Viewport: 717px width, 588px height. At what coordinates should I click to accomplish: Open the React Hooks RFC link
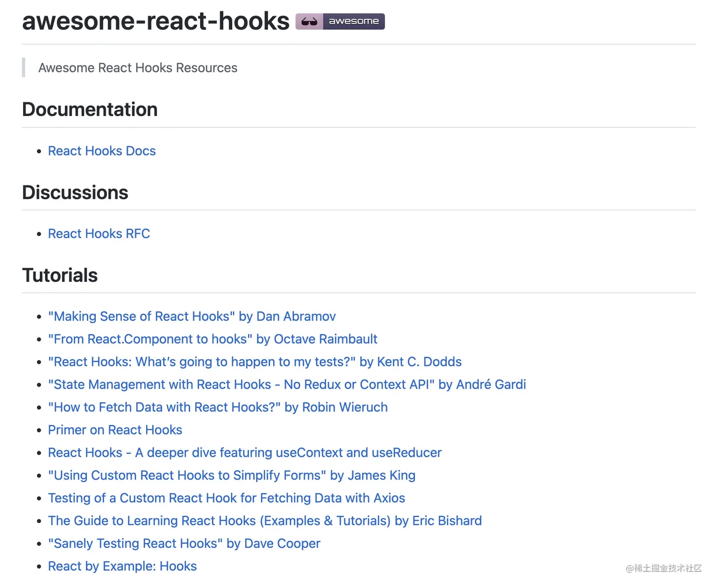[x=99, y=234]
